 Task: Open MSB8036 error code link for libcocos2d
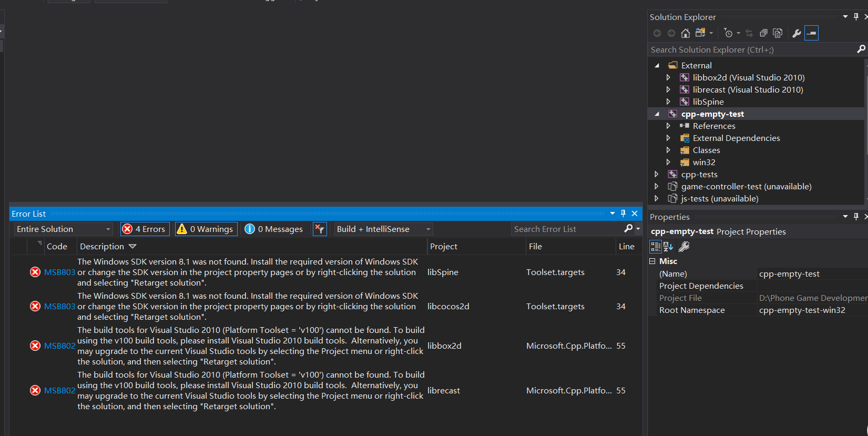pos(60,306)
